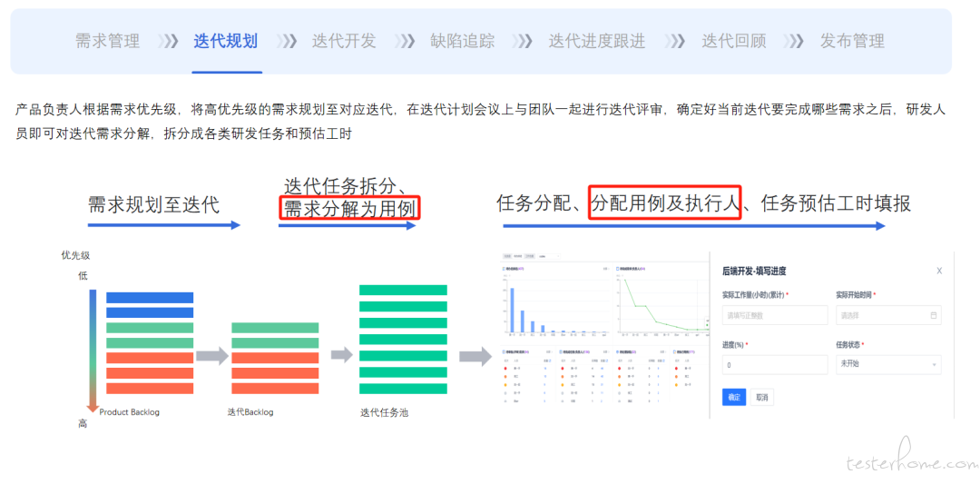The width and height of the screenshot is (980, 484).
Task: Go to the 迭代开发 step
Action: pos(343,41)
